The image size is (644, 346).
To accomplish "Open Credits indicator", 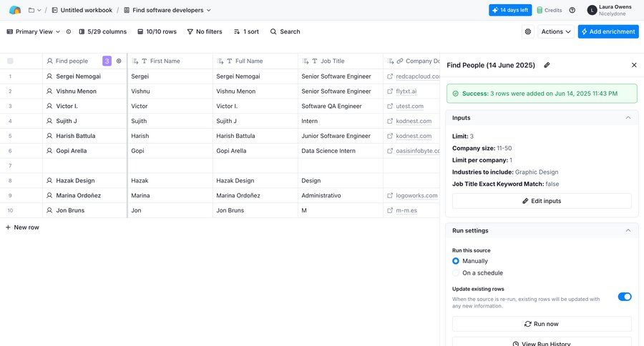I will [549, 10].
